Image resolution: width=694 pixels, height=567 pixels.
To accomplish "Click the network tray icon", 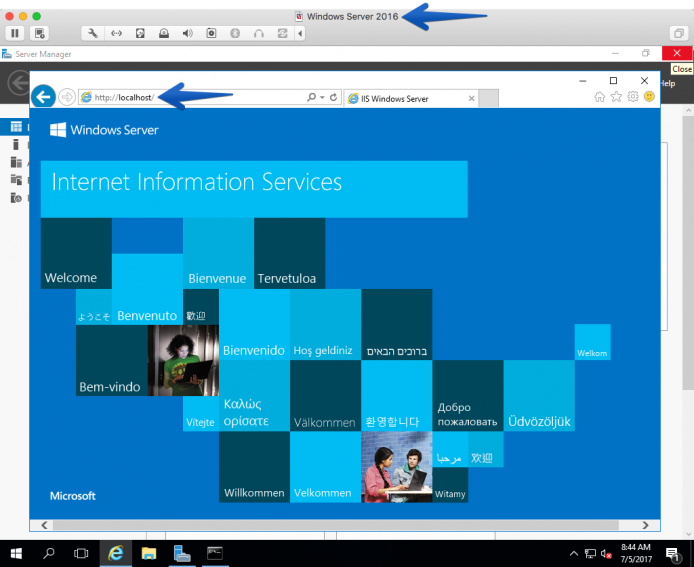I will (x=590, y=553).
